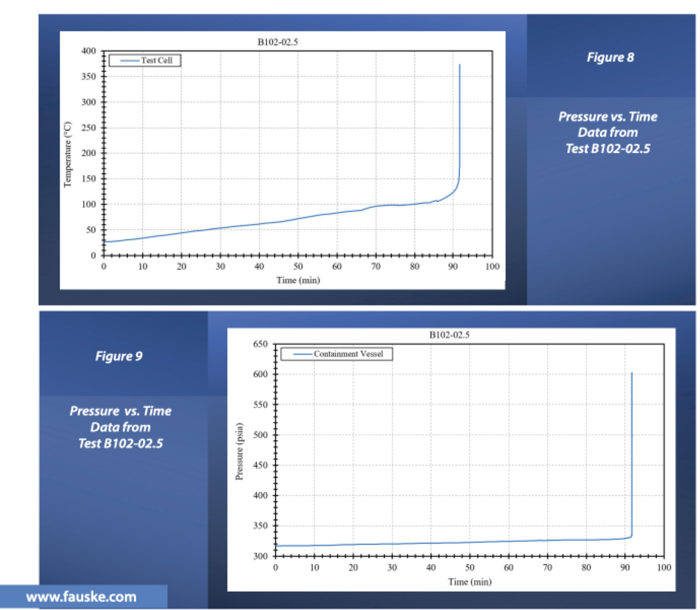
Task: Click the 650 tick label on the pressure axis
Action: [x=260, y=344]
